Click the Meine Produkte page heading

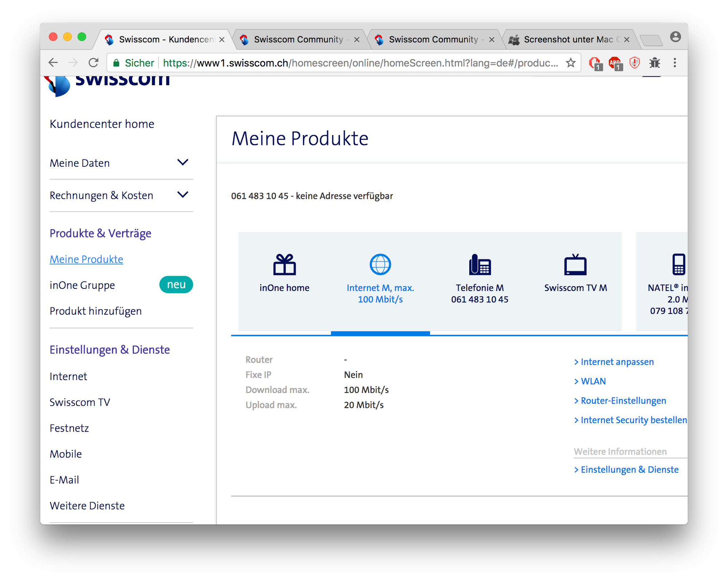tap(300, 139)
